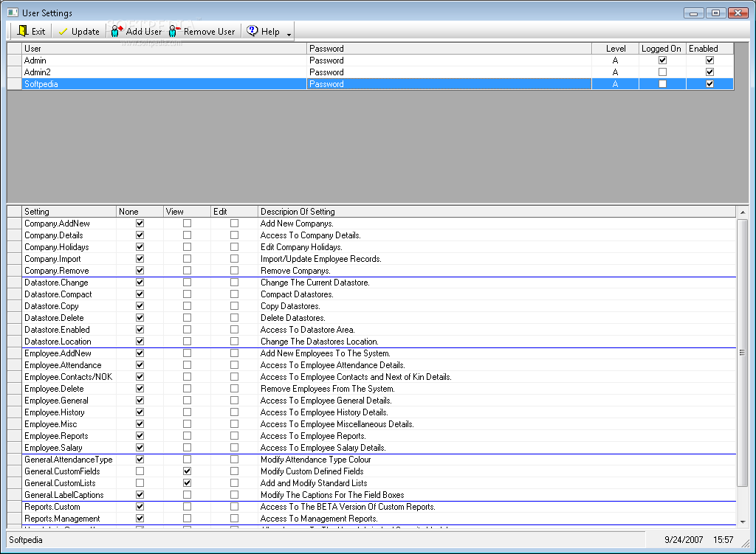Click the Exit door icon
Image resolution: width=756 pixels, height=554 pixels.
23,31
